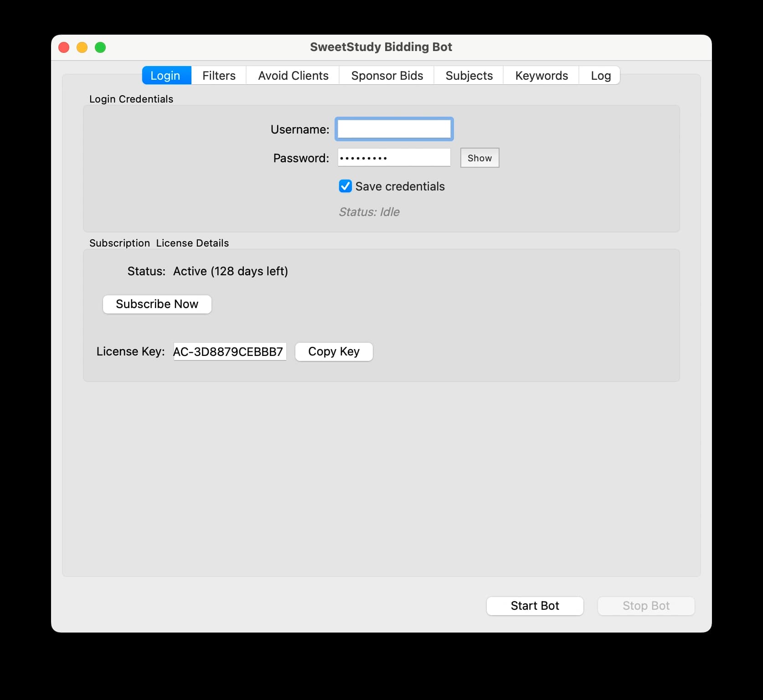This screenshot has width=763, height=700.
Task: Open the Avoid Clients tab
Action: tap(293, 75)
